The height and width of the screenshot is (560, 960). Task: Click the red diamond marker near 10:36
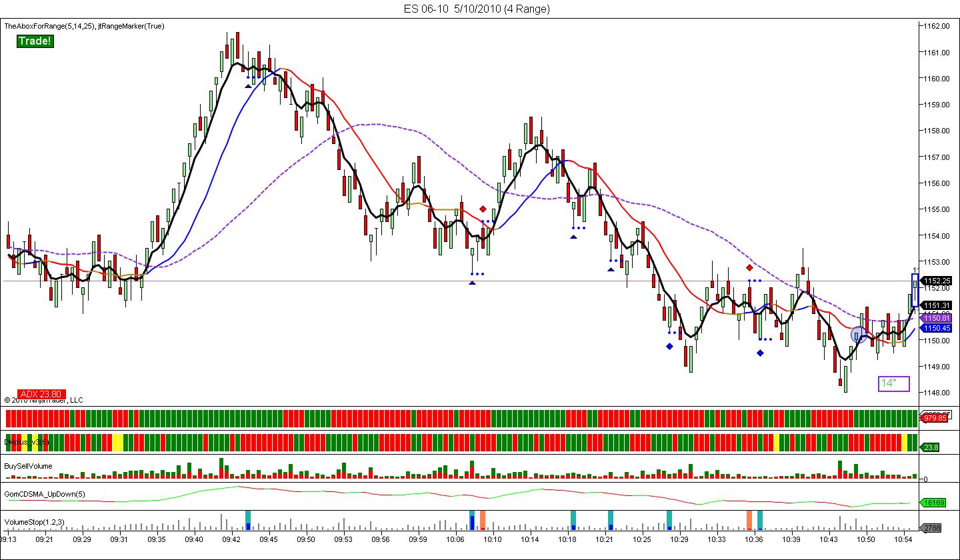click(749, 267)
